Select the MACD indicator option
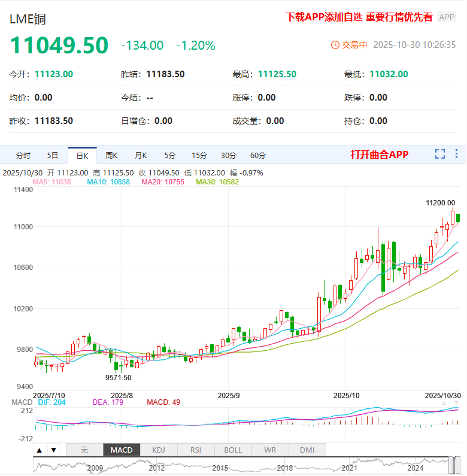The image size is (467, 476). pos(122,450)
